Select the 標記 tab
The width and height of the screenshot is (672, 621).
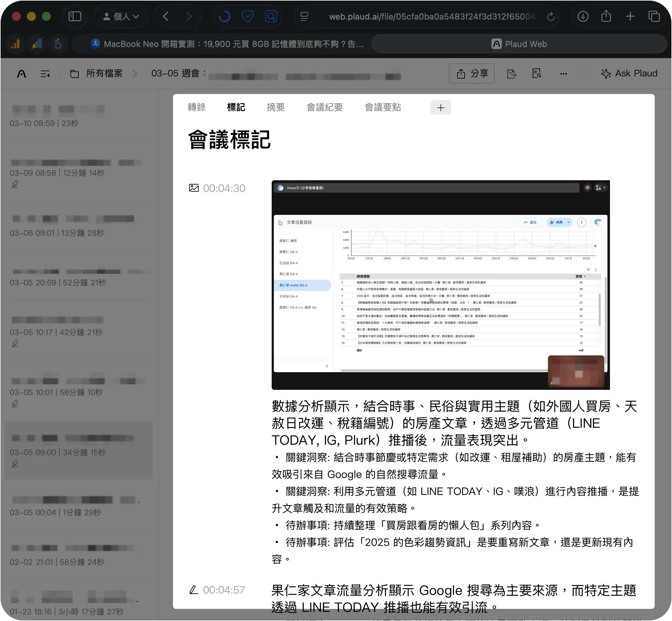(x=236, y=107)
